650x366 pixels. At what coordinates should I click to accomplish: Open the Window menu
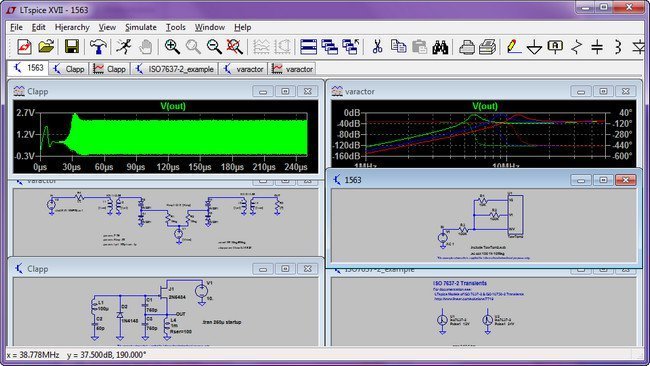point(210,27)
